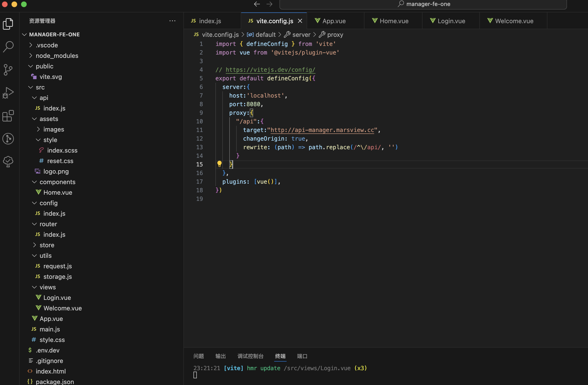Expand the node_modules folder

pos(31,55)
